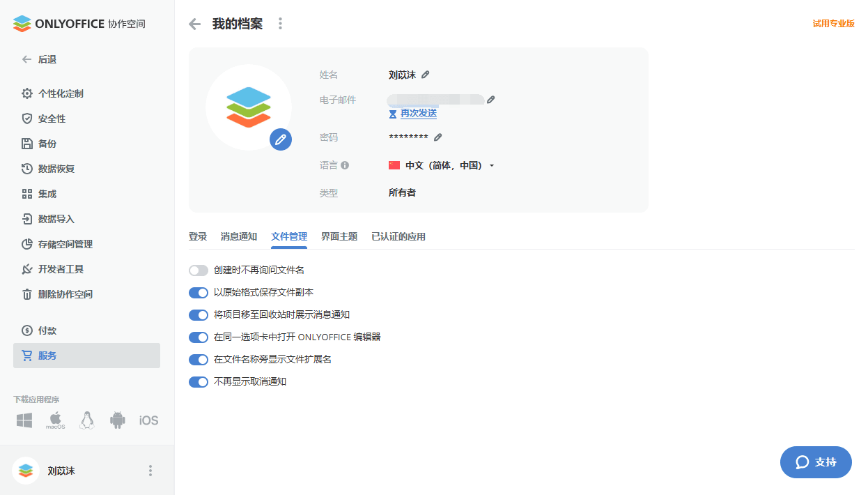Switch to the 消息通知 tab
The width and height of the screenshot is (868, 495).
pyautogui.click(x=239, y=236)
